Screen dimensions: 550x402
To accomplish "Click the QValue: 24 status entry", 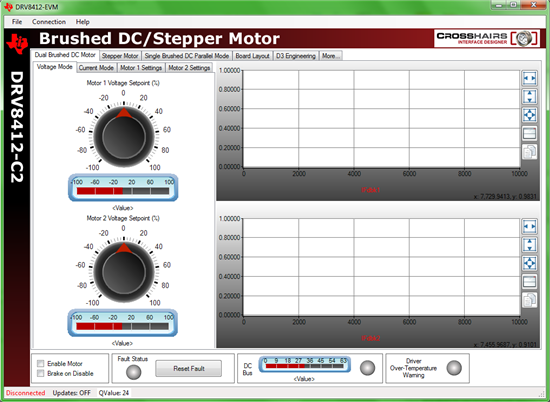I will [114, 393].
